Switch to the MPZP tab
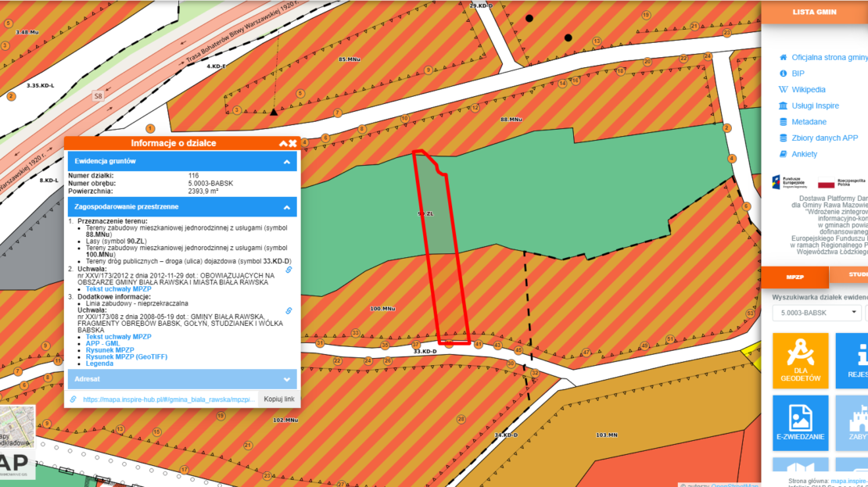The image size is (868, 487). [x=794, y=277]
